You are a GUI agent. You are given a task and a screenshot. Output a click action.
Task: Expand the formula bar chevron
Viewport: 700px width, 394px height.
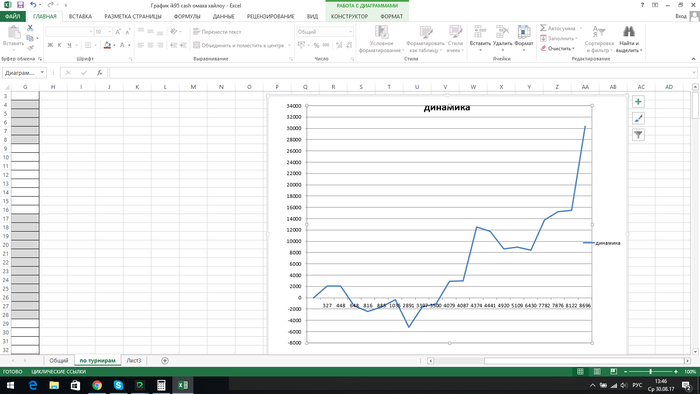pyautogui.click(x=694, y=73)
